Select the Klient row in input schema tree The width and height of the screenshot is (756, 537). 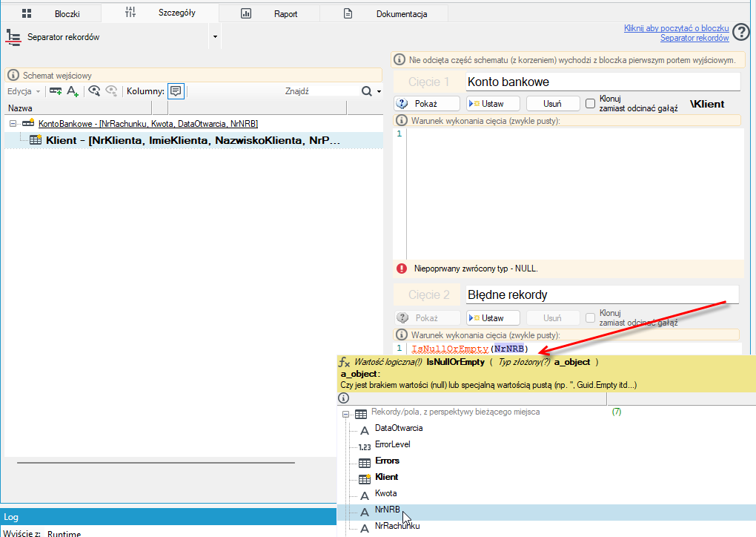[x=193, y=140]
